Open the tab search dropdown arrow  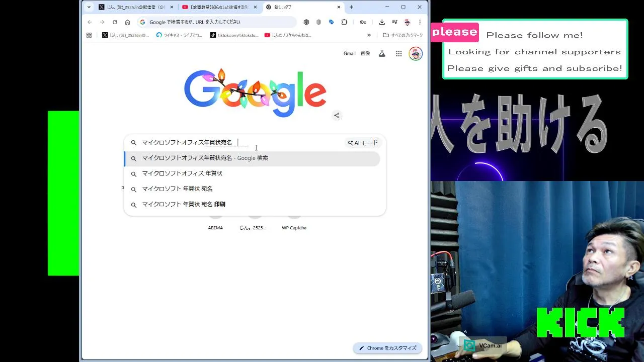click(89, 7)
